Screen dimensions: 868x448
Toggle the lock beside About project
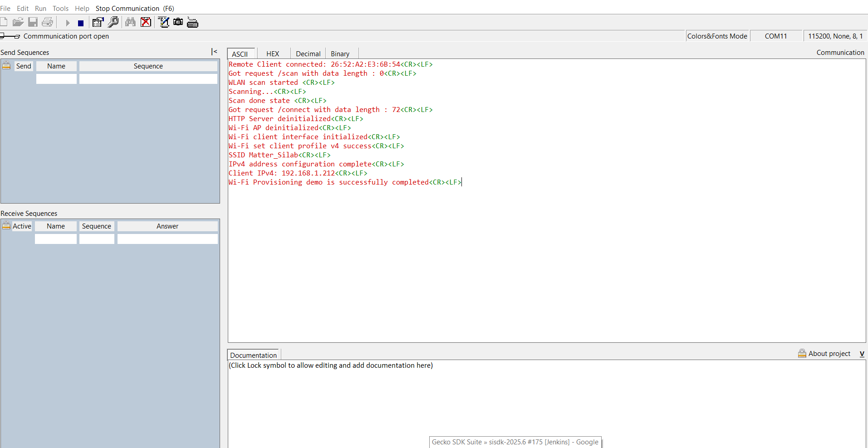(802, 354)
